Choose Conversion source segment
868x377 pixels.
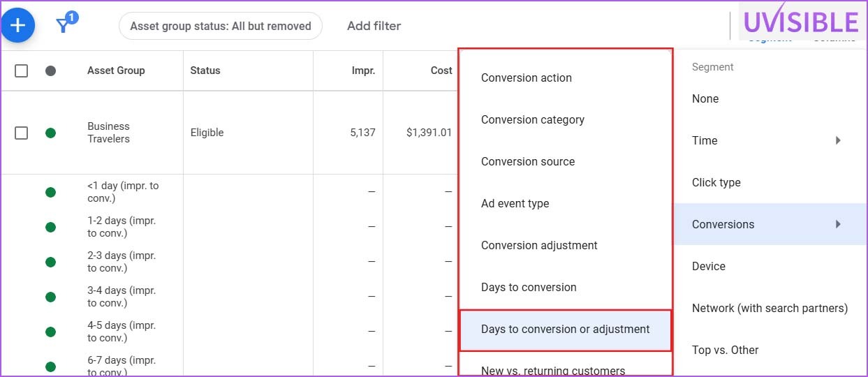(528, 161)
